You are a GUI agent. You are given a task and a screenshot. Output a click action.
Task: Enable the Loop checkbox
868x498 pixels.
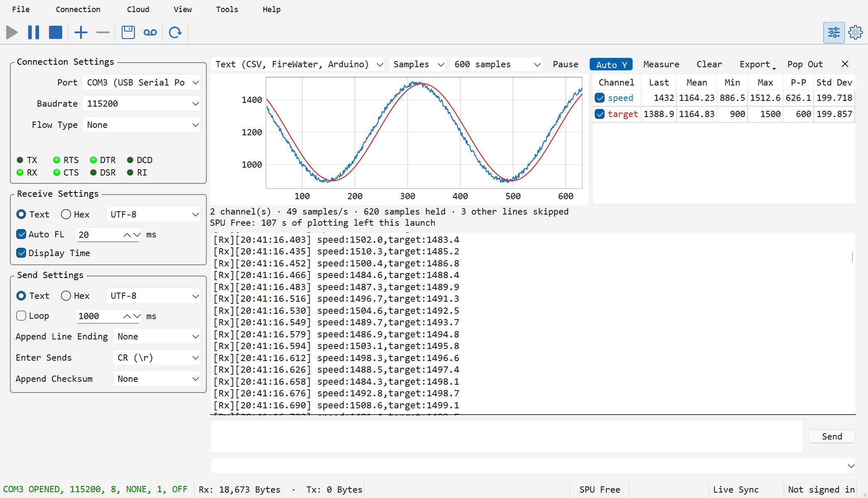coord(21,316)
